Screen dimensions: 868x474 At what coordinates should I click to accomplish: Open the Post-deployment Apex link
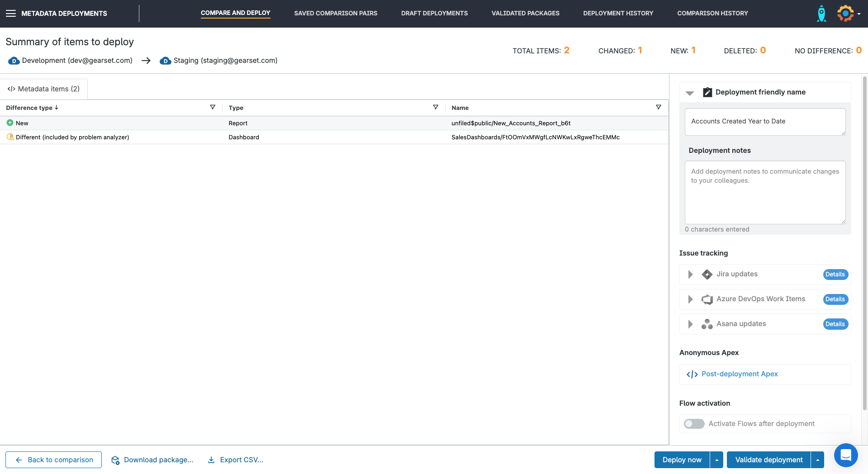(x=739, y=374)
